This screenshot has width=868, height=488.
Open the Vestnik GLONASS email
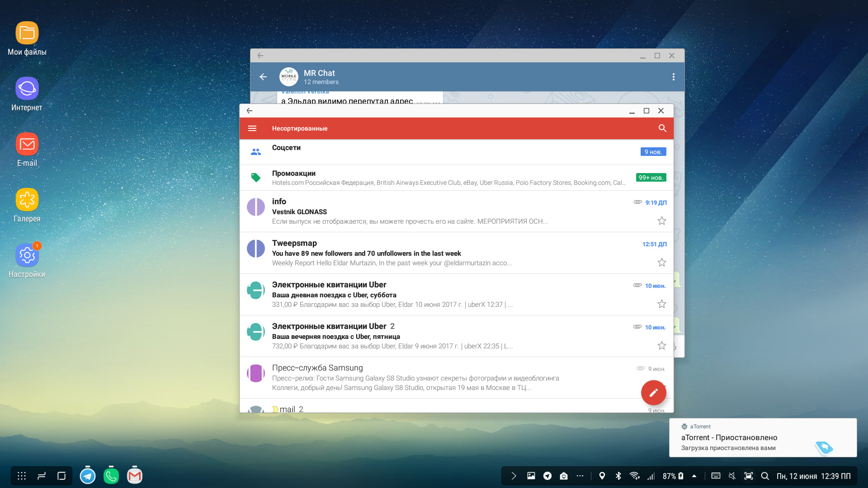click(457, 211)
